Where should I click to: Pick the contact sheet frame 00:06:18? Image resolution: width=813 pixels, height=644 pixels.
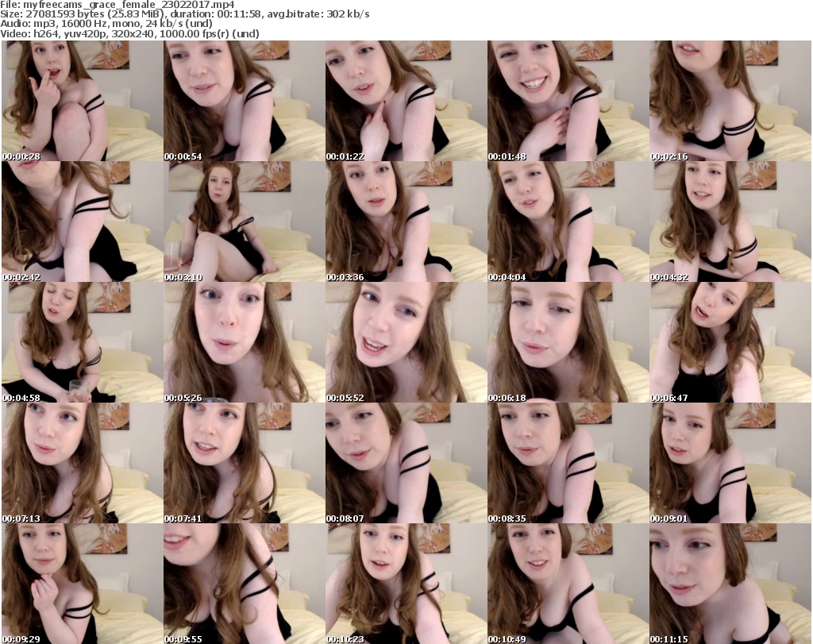pos(568,343)
